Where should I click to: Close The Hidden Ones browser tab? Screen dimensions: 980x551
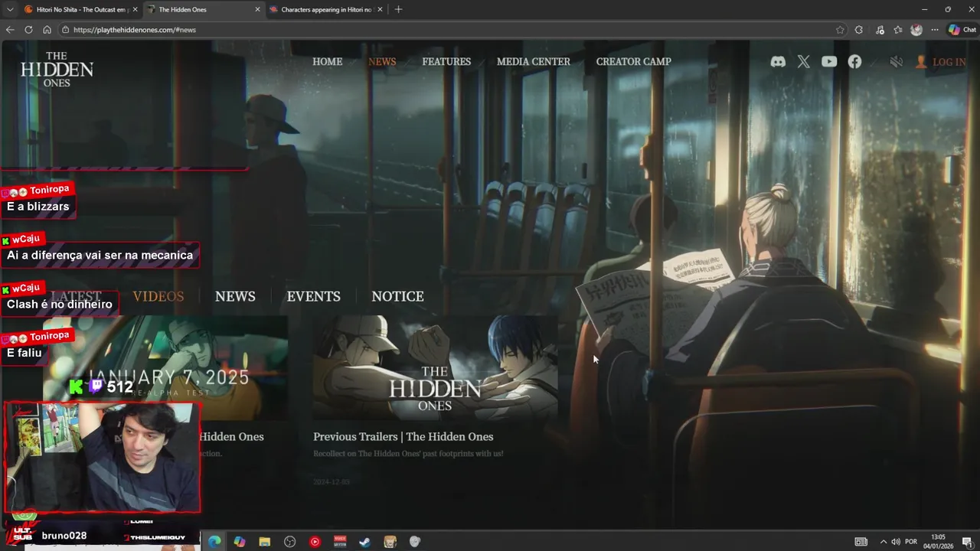pyautogui.click(x=257, y=9)
